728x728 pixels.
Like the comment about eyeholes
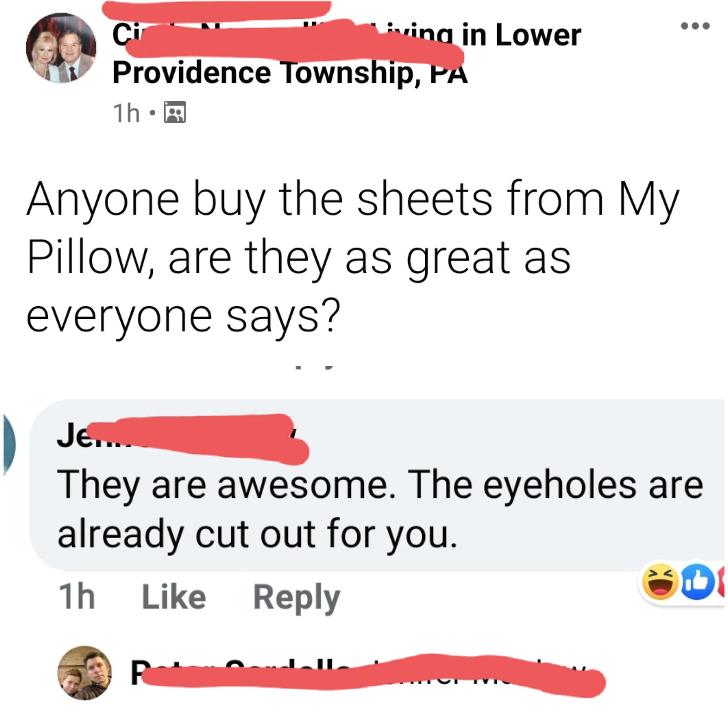tap(174, 597)
